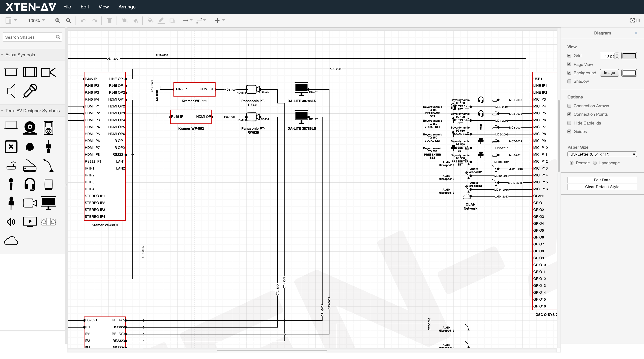This screenshot has height=359, width=644.
Task: Click the zoom out magnifier icon
Action: point(68,20)
